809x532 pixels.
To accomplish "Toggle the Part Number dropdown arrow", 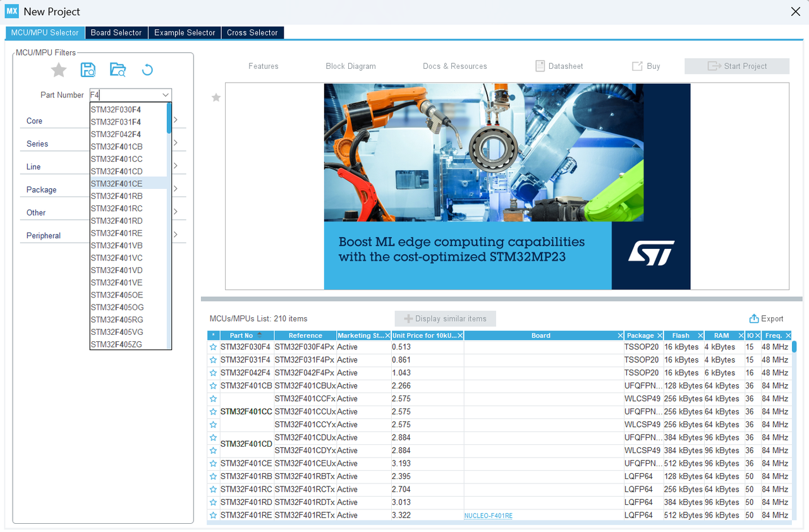I will (x=166, y=95).
